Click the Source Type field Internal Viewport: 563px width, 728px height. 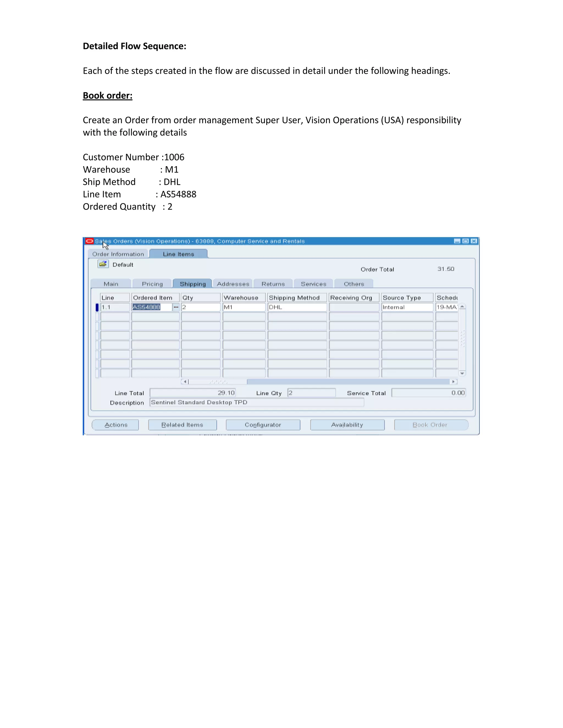click(407, 307)
